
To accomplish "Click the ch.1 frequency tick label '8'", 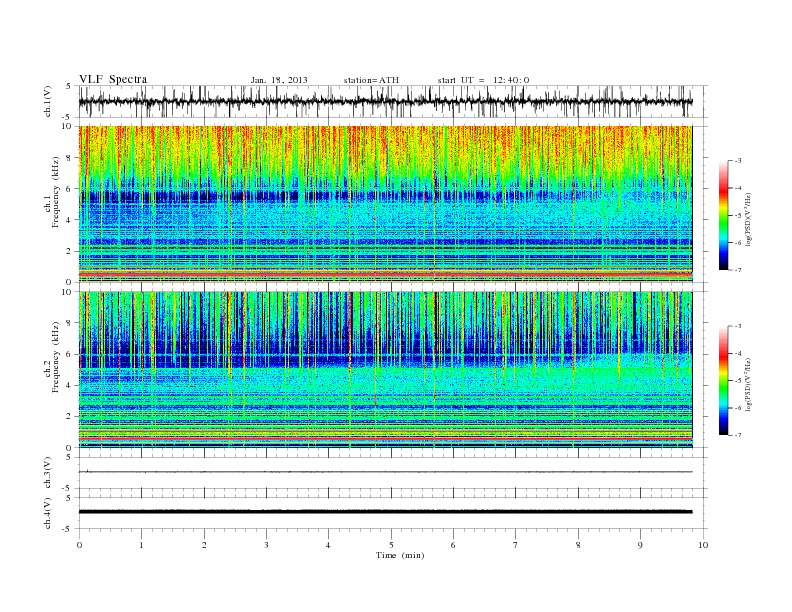I will click(70, 158).
